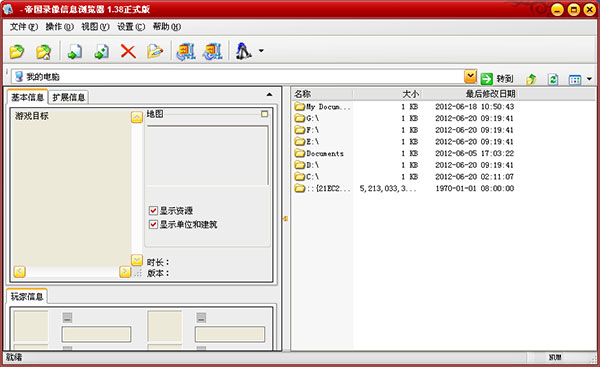Click the page with arrow and plus icon
The height and width of the screenshot is (367, 600).
(x=101, y=51)
